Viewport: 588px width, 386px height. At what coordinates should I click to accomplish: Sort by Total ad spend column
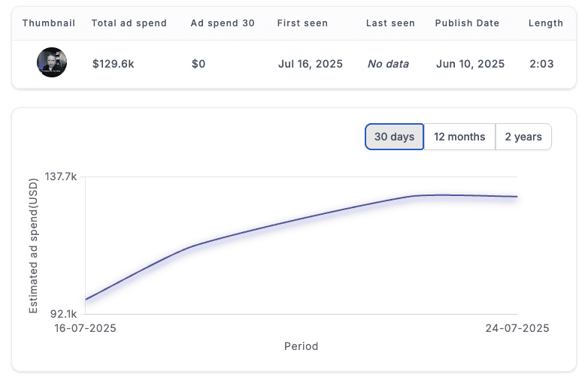129,23
